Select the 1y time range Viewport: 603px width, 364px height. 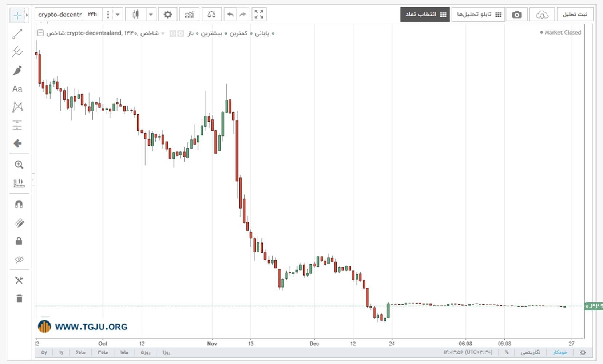pyautogui.click(x=61, y=352)
